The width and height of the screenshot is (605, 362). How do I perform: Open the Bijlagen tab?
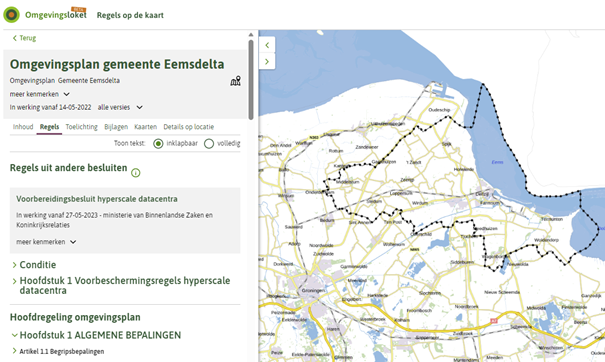tap(116, 127)
